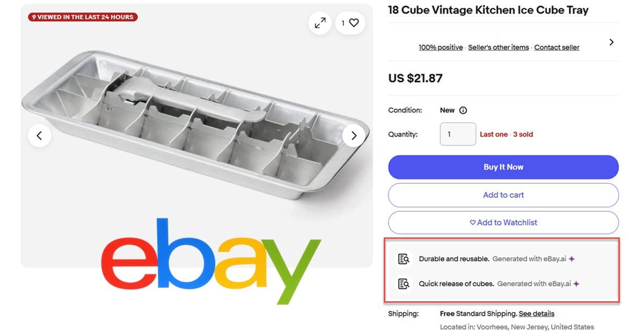
Task: Open the 100% positive feedback link
Action: coord(441,48)
